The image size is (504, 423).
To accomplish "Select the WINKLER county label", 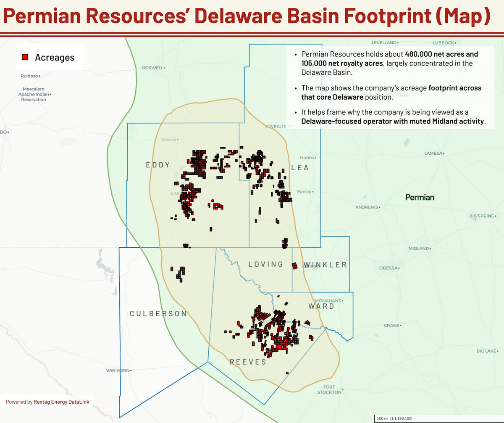I will click(325, 264).
